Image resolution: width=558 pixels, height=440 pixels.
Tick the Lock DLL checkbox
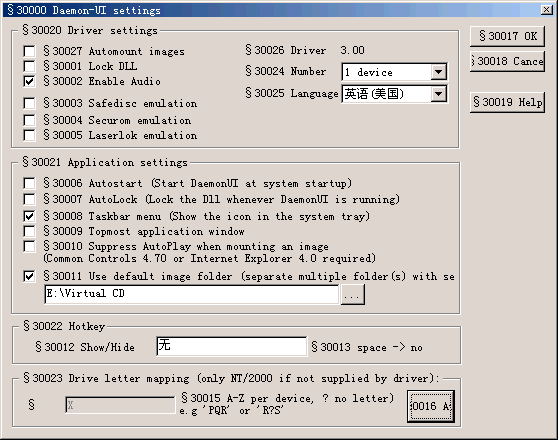[29, 66]
